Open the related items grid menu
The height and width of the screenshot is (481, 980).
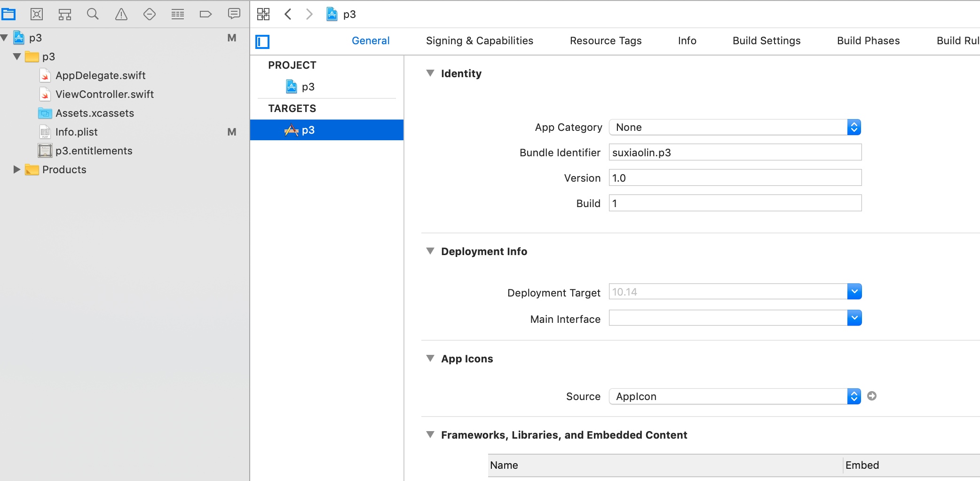pos(263,14)
